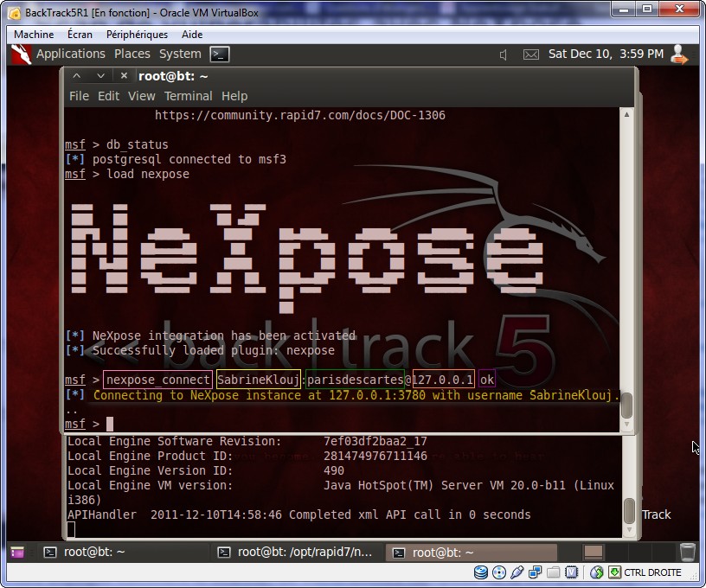Click product ID value '281474976711146'

tap(375, 457)
